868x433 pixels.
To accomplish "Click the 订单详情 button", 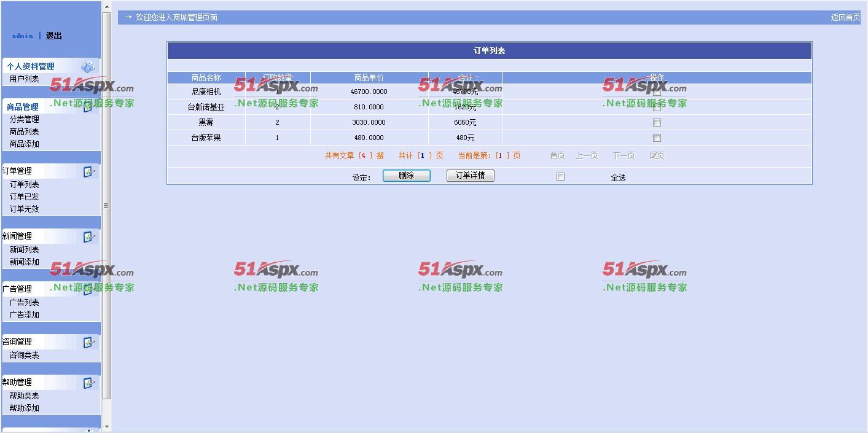I will tap(470, 176).
